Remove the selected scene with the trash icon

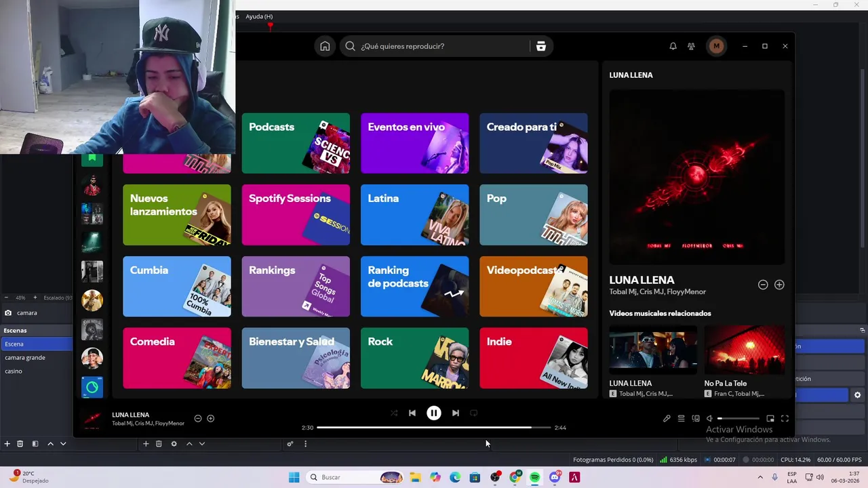point(20,444)
